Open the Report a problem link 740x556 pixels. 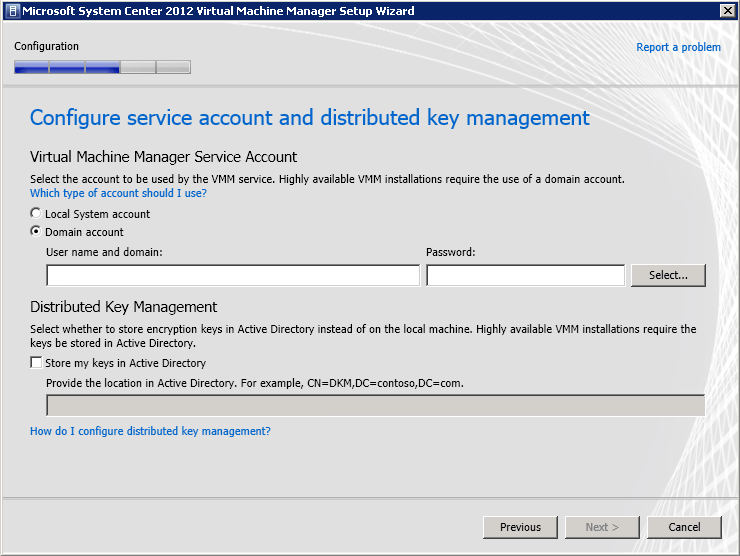[678, 47]
